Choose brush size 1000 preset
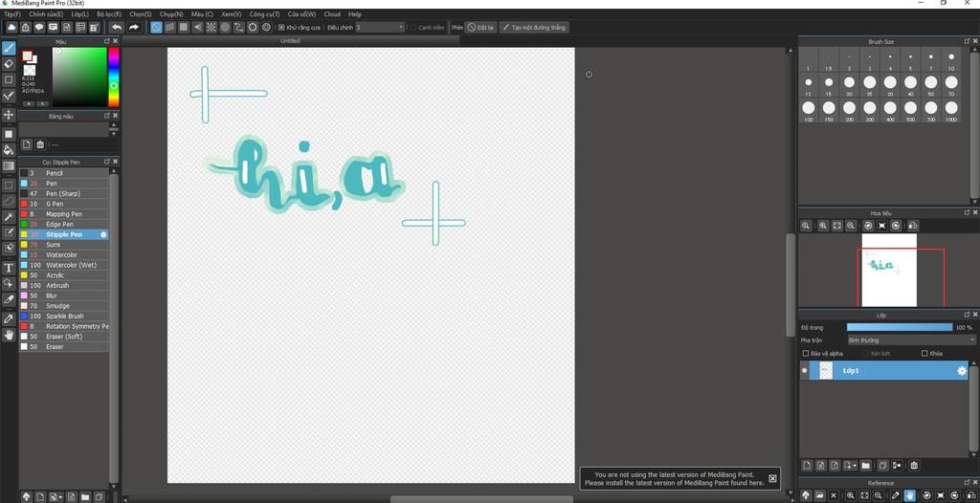The height and width of the screenshot is (503, 980). click(950, 111)
